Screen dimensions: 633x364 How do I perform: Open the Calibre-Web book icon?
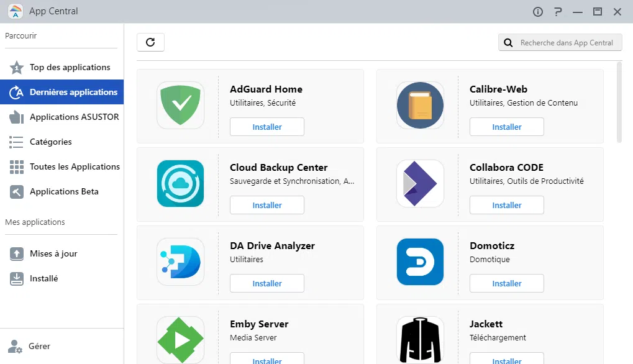(420, 105)
